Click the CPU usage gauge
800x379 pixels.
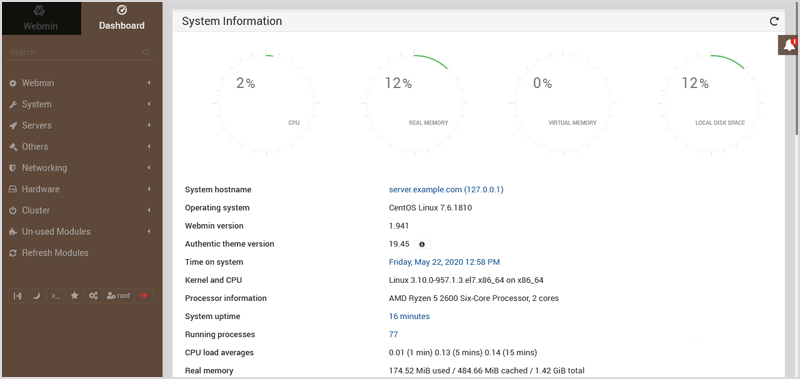coord(266,103)
